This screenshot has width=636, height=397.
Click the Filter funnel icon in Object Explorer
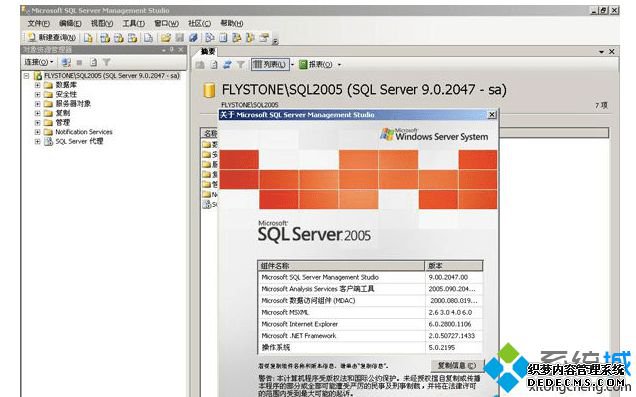click(106, 62)
